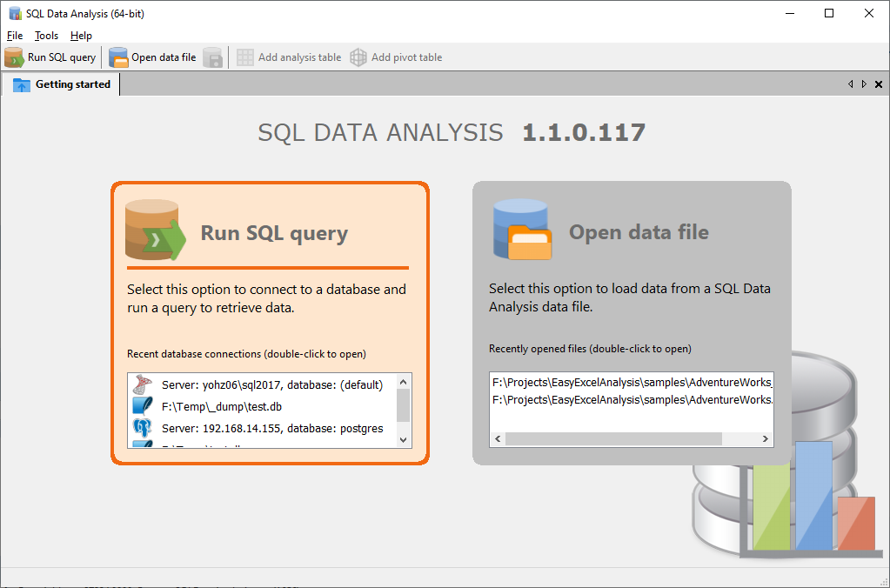Click the Add analysis table icon

pos(244,57)
